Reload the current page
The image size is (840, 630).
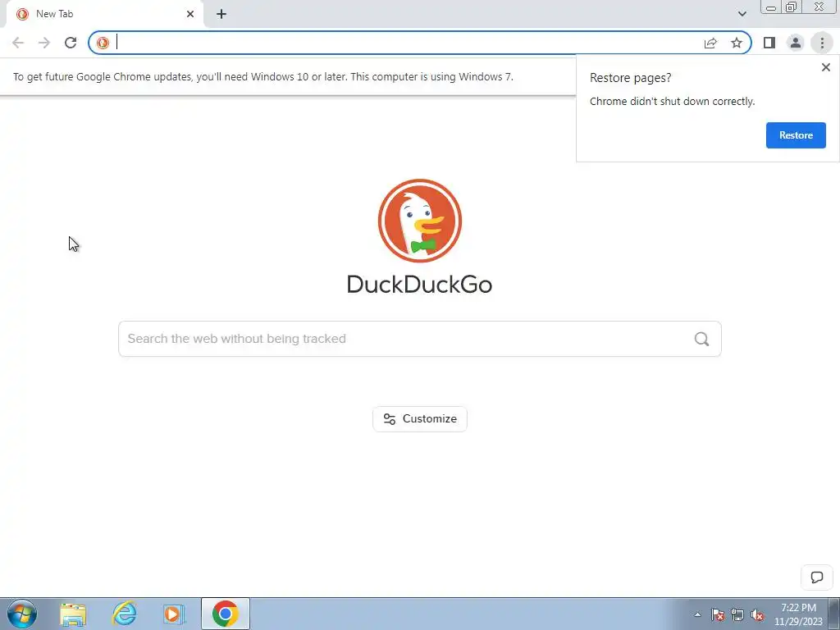tap(71, 43)
